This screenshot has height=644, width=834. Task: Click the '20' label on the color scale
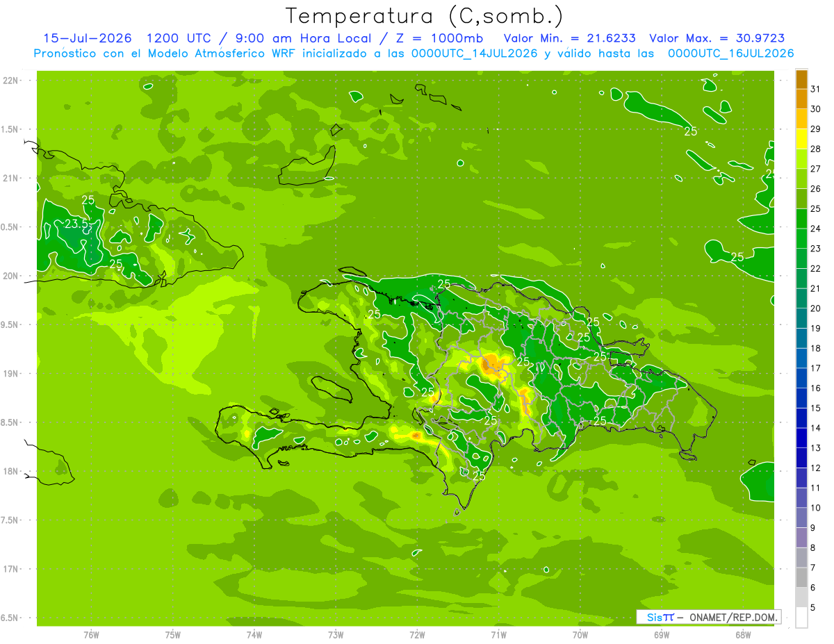click(815, 308)
